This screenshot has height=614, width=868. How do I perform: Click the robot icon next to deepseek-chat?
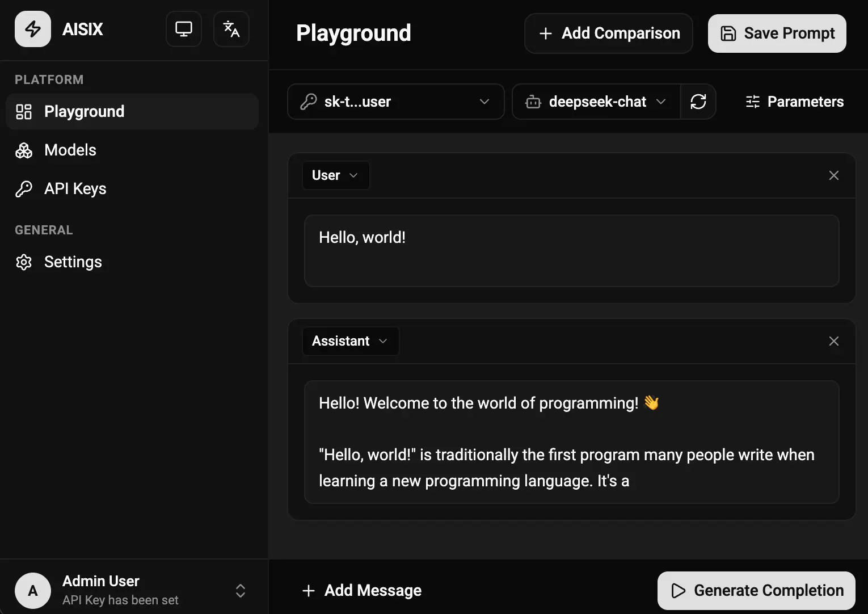tap(533, 102)
